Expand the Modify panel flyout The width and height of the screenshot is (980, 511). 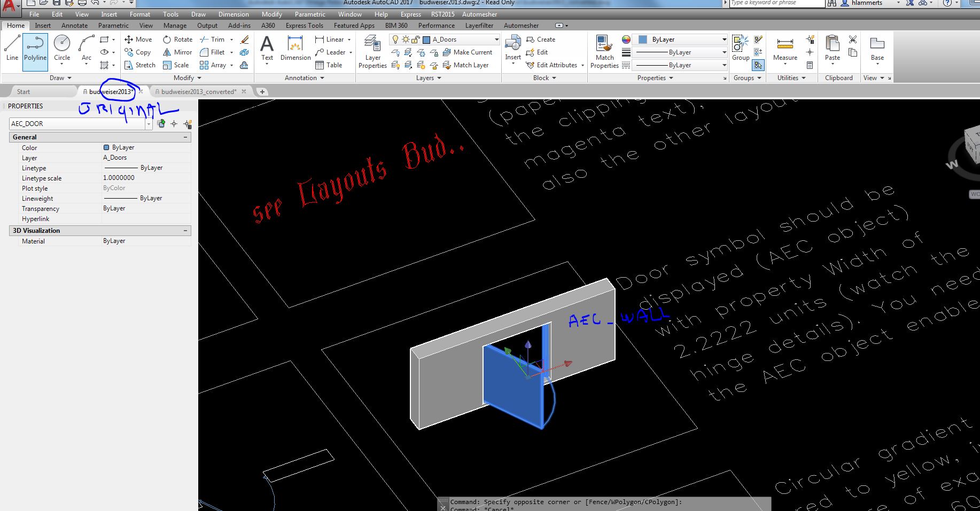click(188, 78)
